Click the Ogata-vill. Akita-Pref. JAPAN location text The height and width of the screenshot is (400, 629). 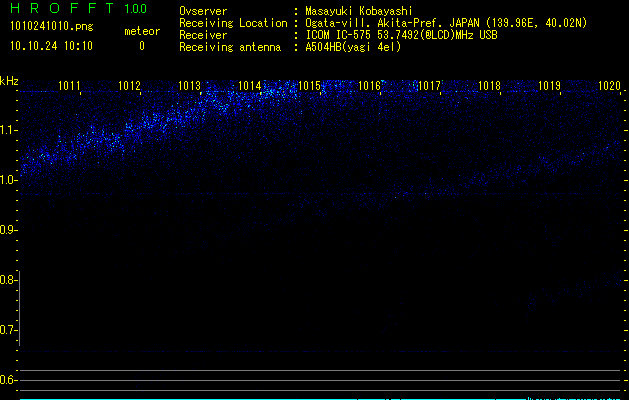coord(446,23)
